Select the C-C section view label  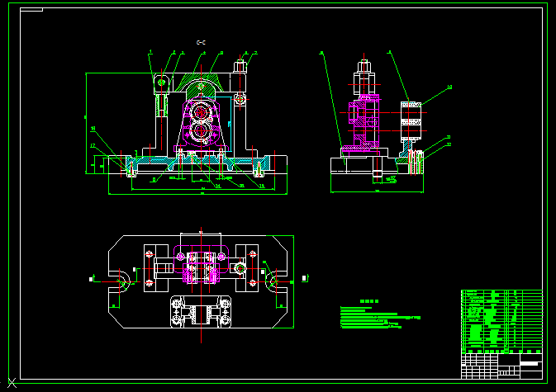click(201, 42)
